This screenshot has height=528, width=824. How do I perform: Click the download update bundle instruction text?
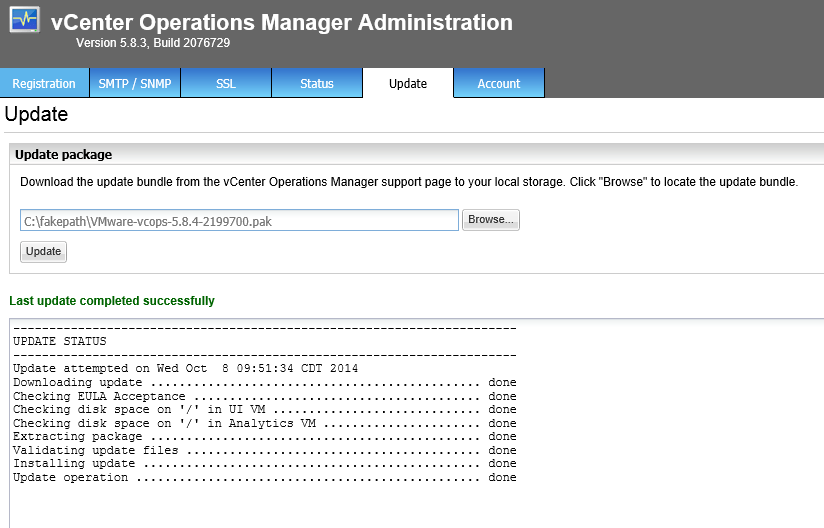409,182
